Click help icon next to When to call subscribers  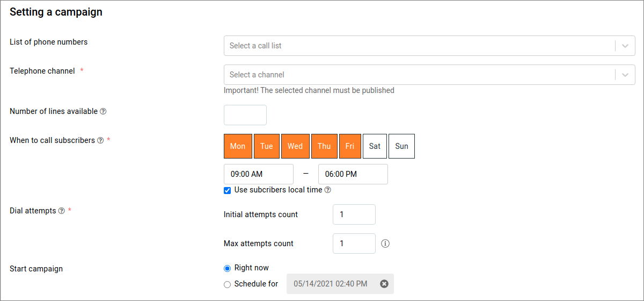click(x=100, y=140)
